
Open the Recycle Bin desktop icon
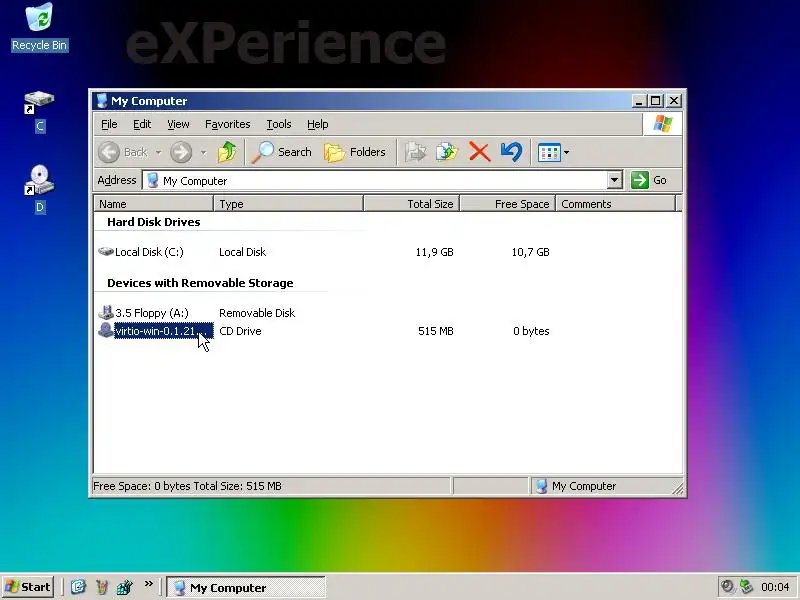click(39, 27)
